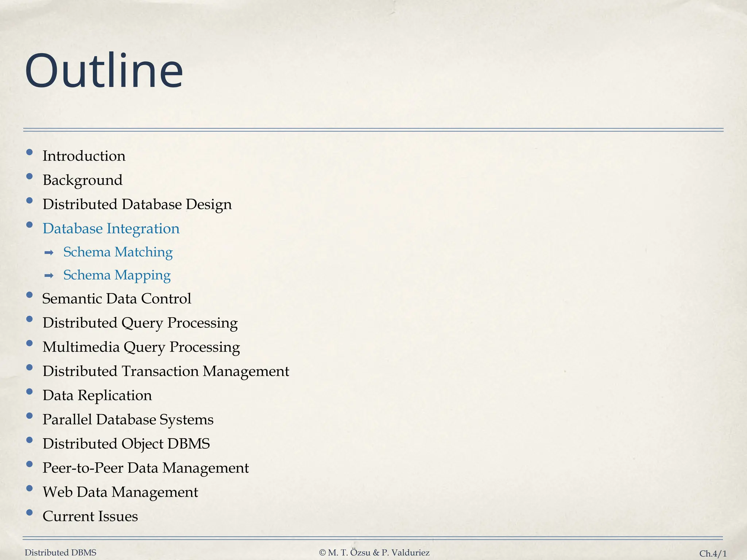
Task: Click Distributed Query Processing item
Action: [140, 323]
